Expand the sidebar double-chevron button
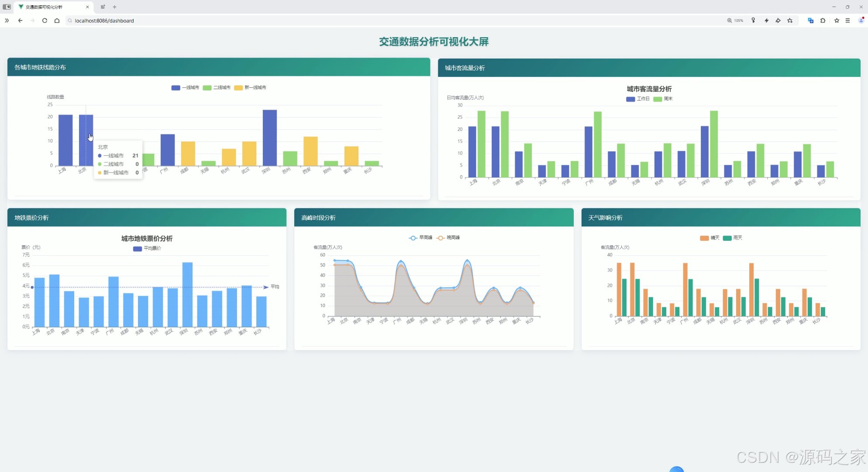 7,21
